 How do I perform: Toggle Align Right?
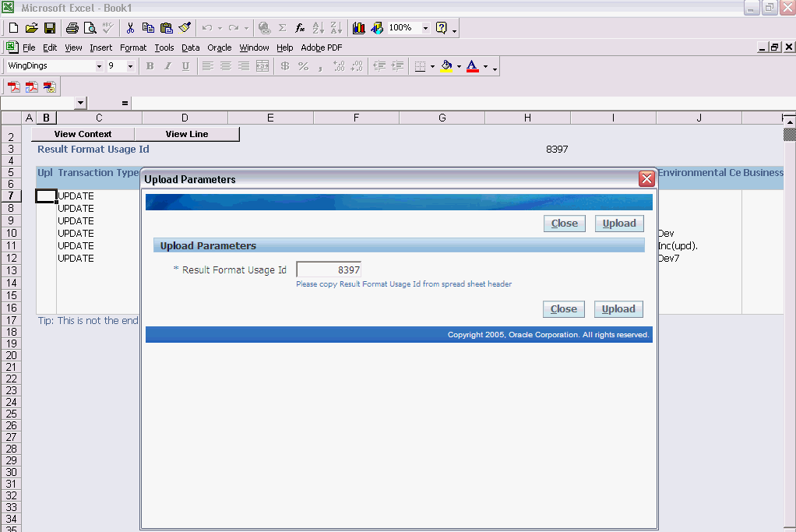point(245,66)
